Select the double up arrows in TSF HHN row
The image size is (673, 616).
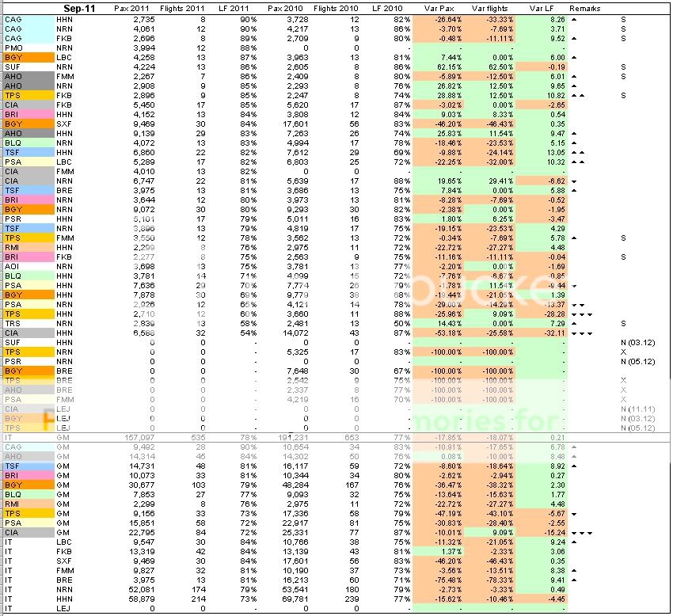[x=577, y=152]
